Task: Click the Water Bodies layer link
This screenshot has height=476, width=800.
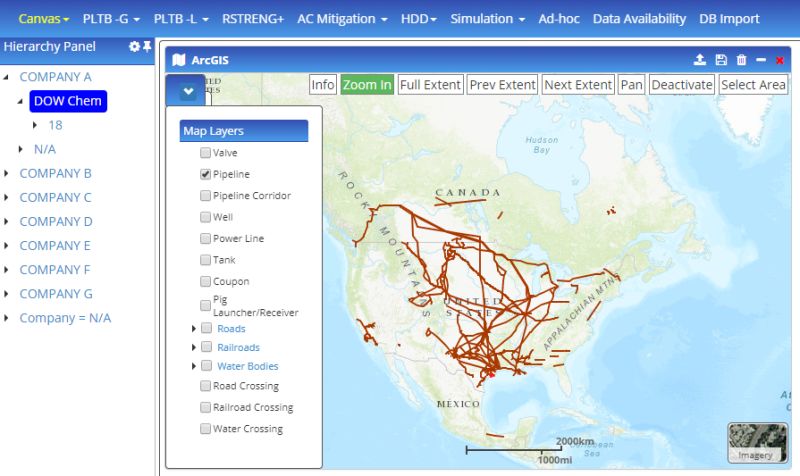Action: (247, 366)
